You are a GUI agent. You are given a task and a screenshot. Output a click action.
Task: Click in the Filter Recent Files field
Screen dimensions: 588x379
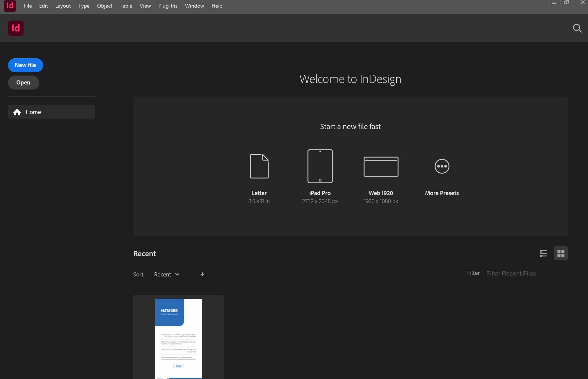pyautogui.click(x=526, y=273)
